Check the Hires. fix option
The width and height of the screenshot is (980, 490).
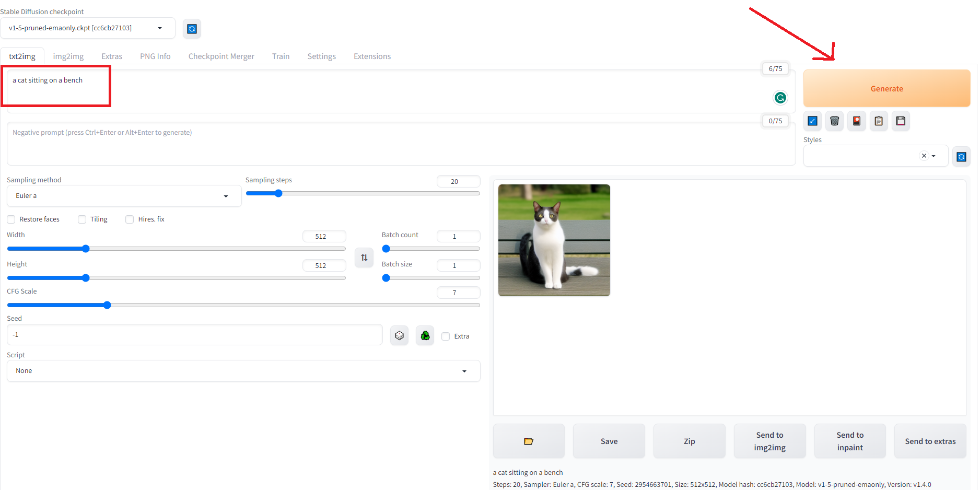tap(130, 219)
